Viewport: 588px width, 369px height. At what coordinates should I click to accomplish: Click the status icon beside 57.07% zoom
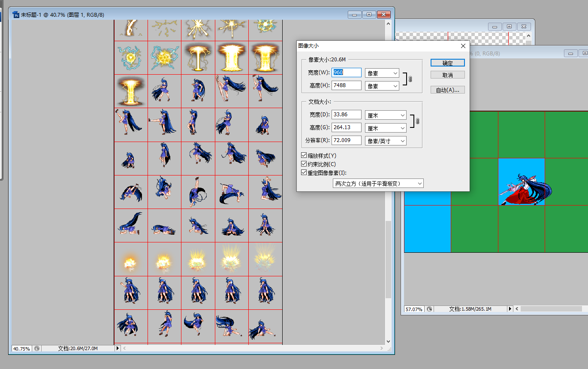click(429, 309)
